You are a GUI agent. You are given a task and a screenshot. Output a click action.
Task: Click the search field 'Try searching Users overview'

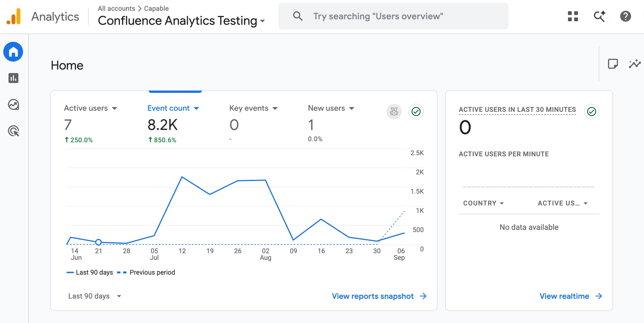pyautogui.click(x=393, y=16)
